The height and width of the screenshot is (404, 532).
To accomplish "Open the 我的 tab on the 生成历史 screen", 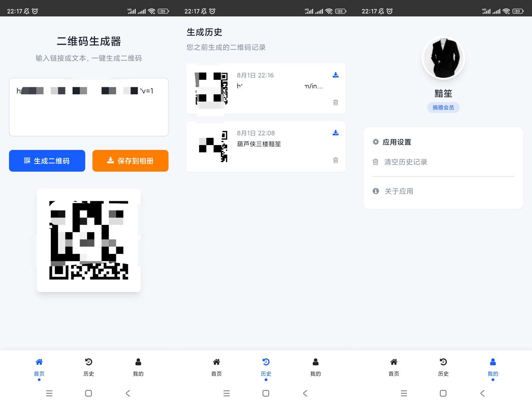I will pyautogui.click(x=315, y=367).
